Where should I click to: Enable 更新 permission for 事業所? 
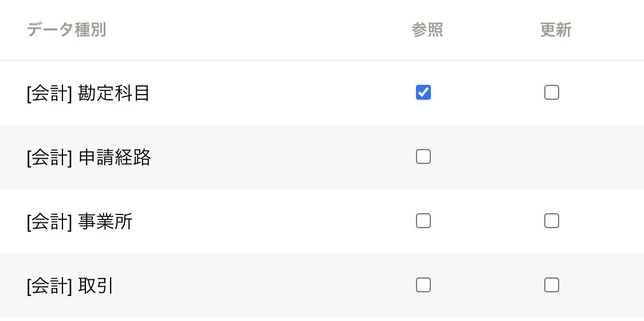coord(552,221)
